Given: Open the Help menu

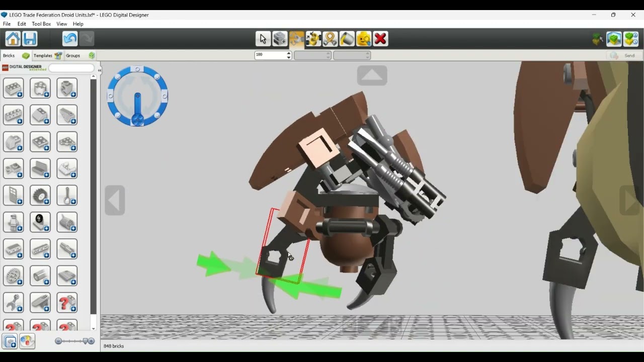Looking at the screenshot, I should [78, 24].
